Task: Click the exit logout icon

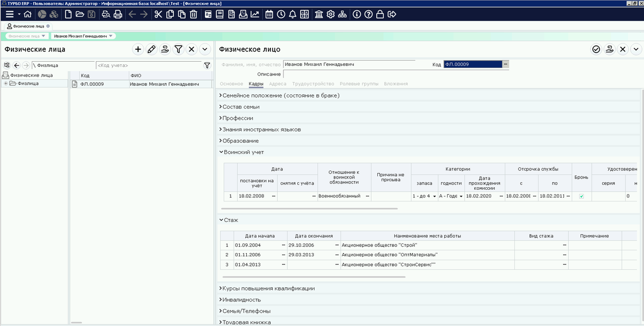Action: (392, 14)
